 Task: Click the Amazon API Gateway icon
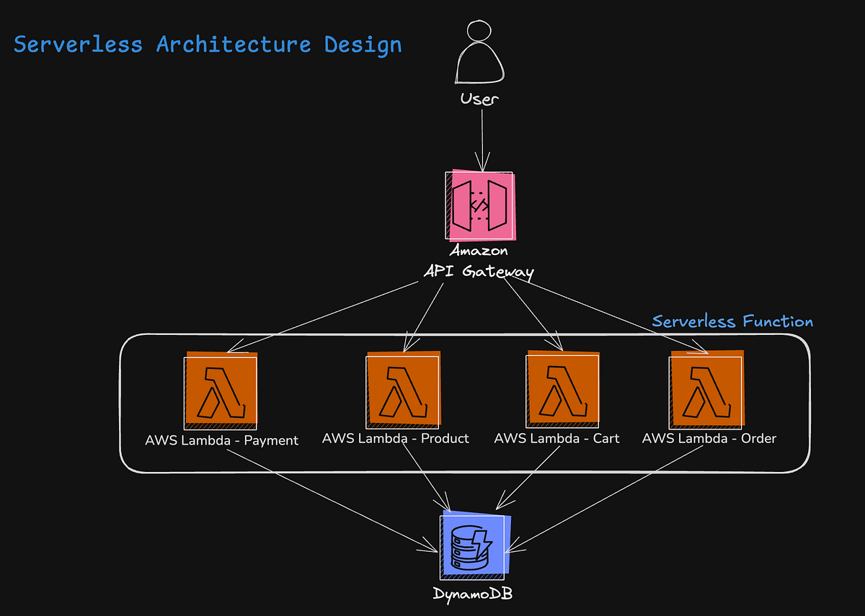tap(481, 207)
